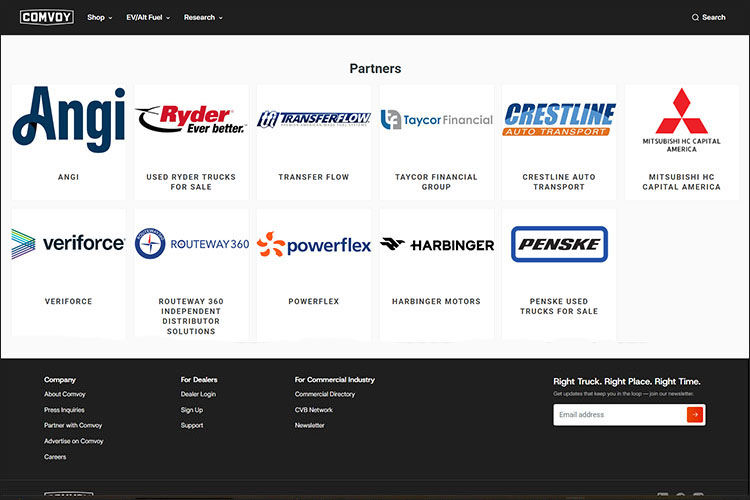Click the Taycor Financial Group label
750x500 pixels.
click(x=436, y=182)
